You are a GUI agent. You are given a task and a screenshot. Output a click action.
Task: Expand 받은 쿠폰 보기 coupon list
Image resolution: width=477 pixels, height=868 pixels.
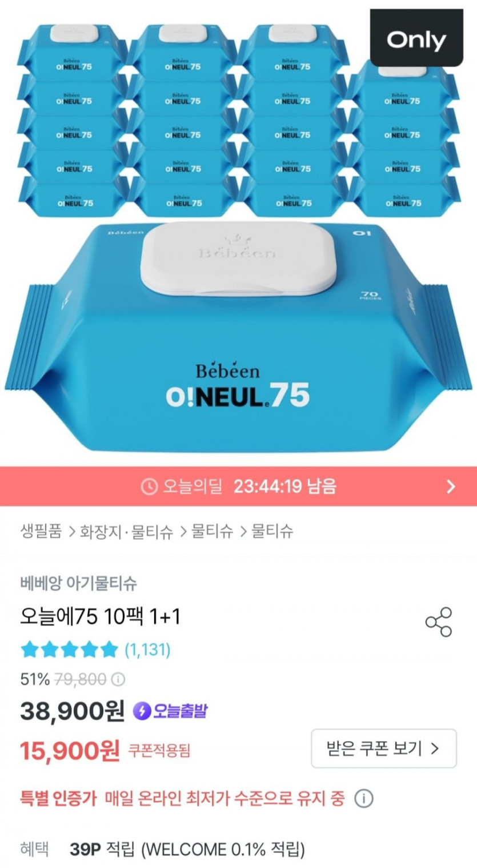pos(383,748)
